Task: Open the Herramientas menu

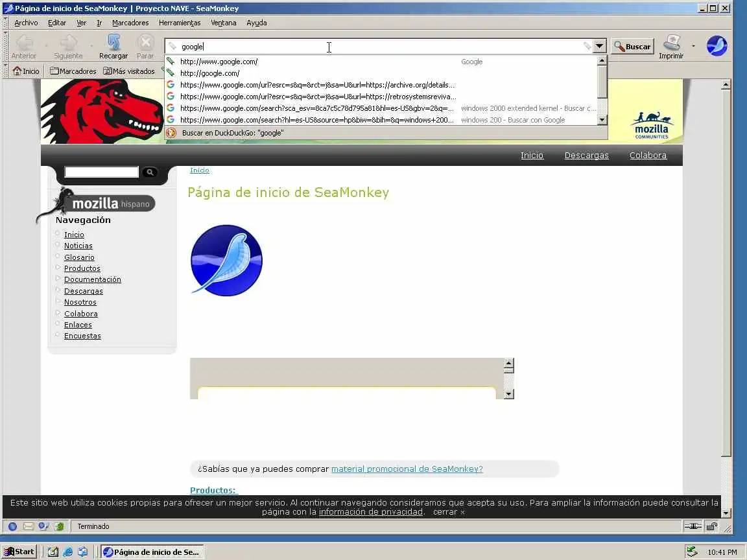Action: pos(180,23)
